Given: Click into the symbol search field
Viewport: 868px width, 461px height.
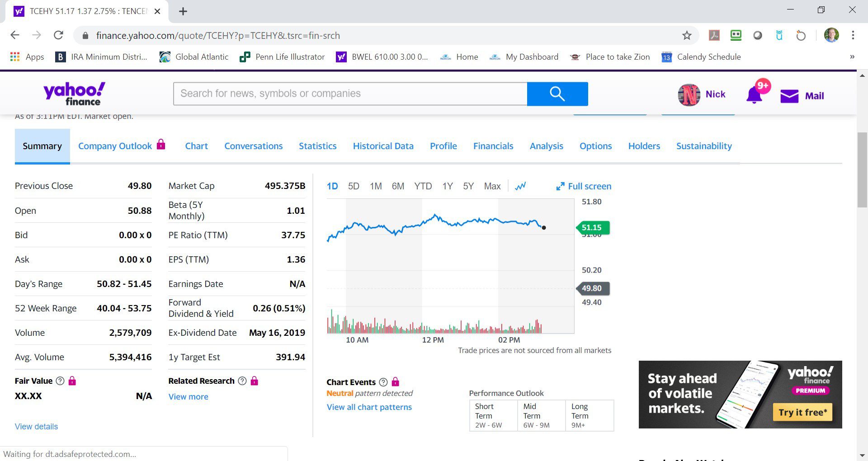Looking at the screenshot, I should [x=350, y=94].
